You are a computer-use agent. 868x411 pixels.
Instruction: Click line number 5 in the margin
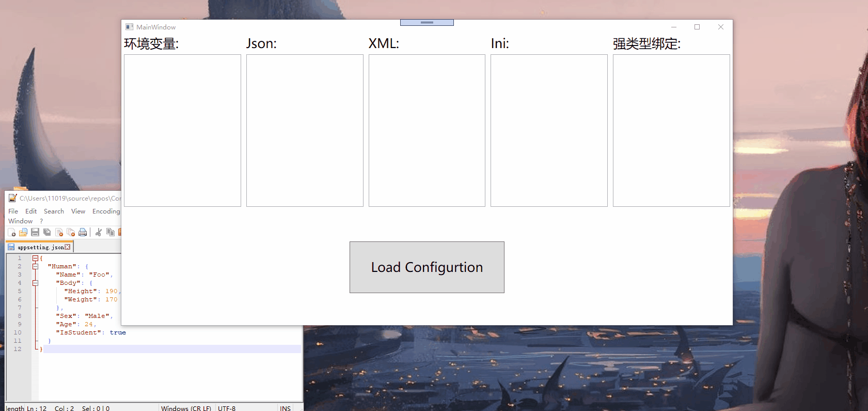(20, 291)
